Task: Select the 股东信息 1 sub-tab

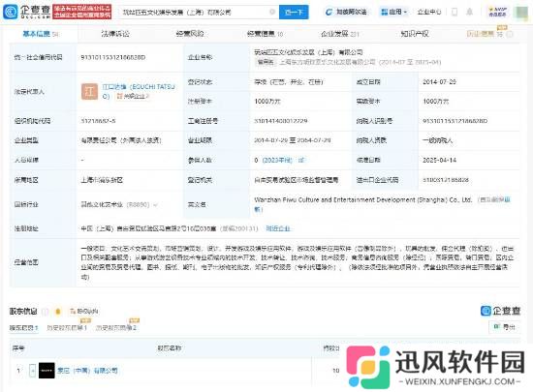Action: pyautogui.click(x=23, y=327)
